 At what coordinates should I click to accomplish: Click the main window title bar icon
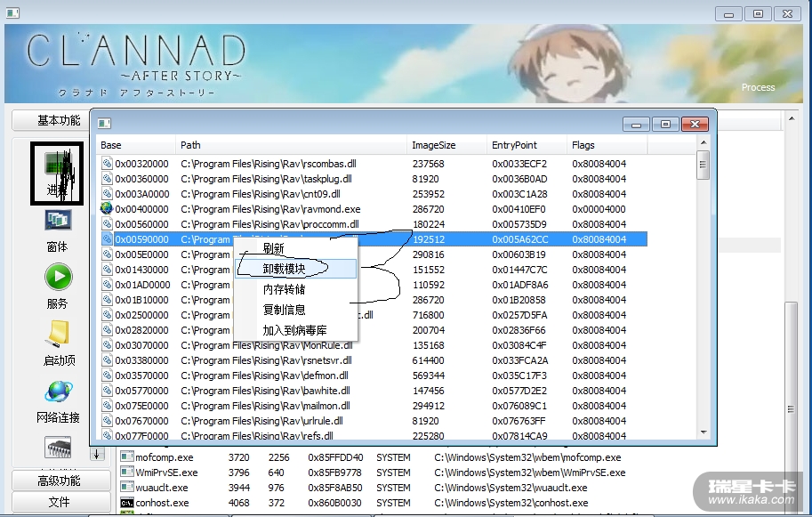click(x=13, y=12)
